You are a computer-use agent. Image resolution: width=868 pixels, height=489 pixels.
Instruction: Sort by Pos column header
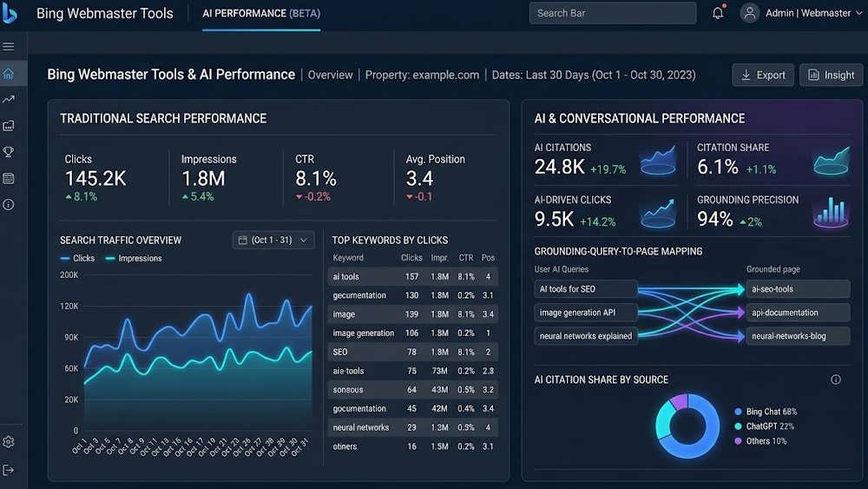pyautogui.click(x=488, y=257)
